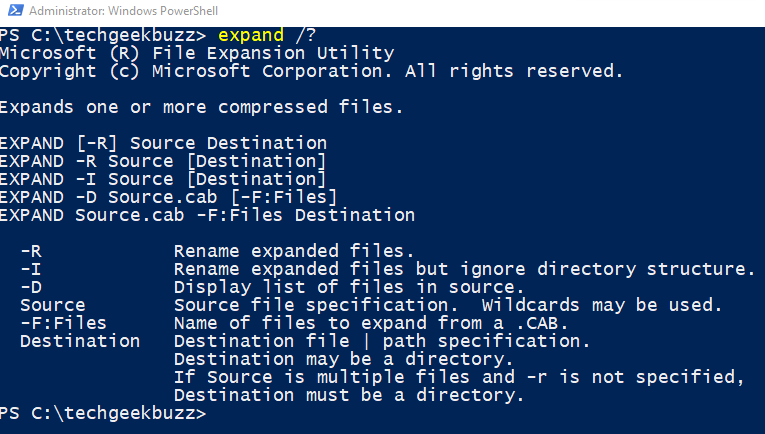Image resolution: width=765 pixels, height=434 pixels.
Task: Click the Administrator: Windows PowerShell title text
Action: (x=123, y=11)
